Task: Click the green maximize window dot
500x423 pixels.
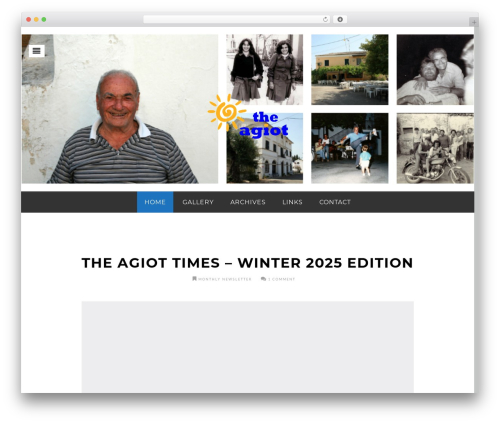Action: [x=44, y=20]
